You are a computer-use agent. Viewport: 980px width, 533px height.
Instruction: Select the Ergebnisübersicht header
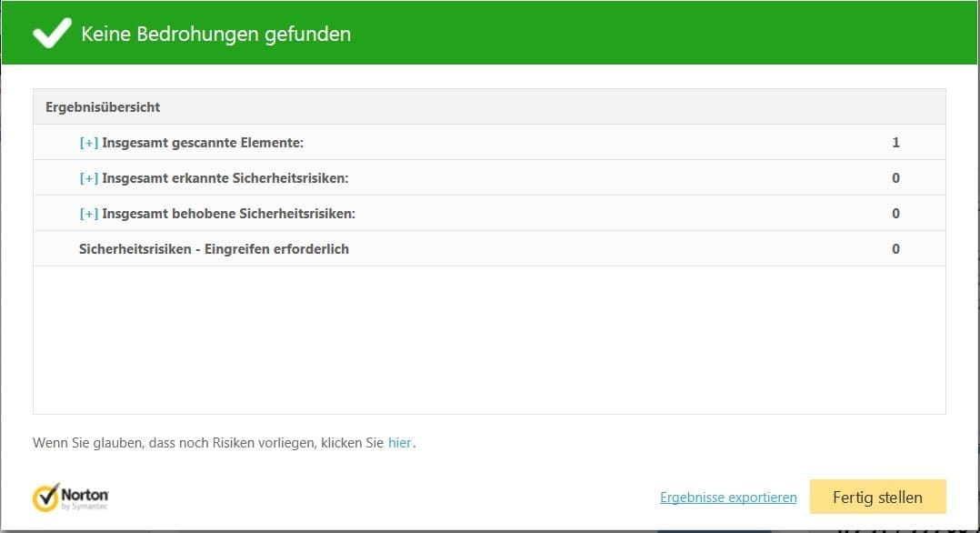[x=489, y=107]
